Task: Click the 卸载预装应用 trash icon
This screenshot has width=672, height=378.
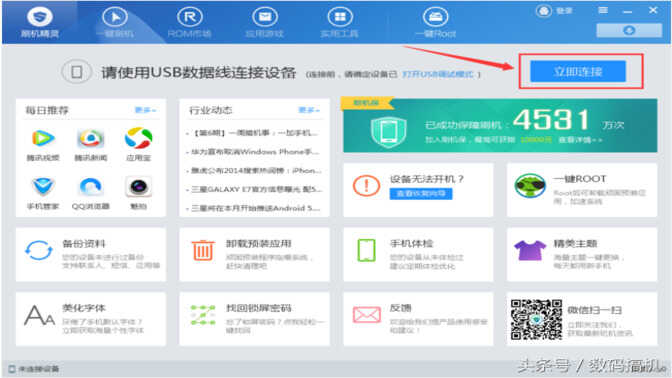Action: pos(203,250)
